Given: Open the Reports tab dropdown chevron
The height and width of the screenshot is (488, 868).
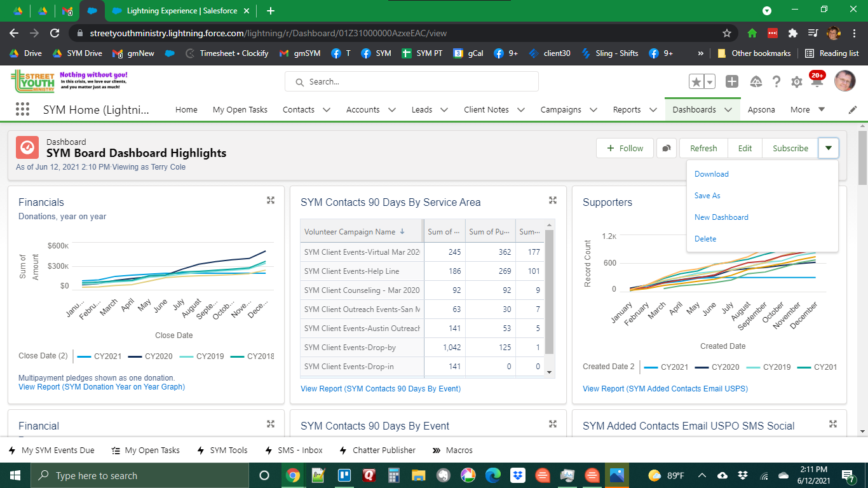Looking at the screenshot, I should coord(653,109).
